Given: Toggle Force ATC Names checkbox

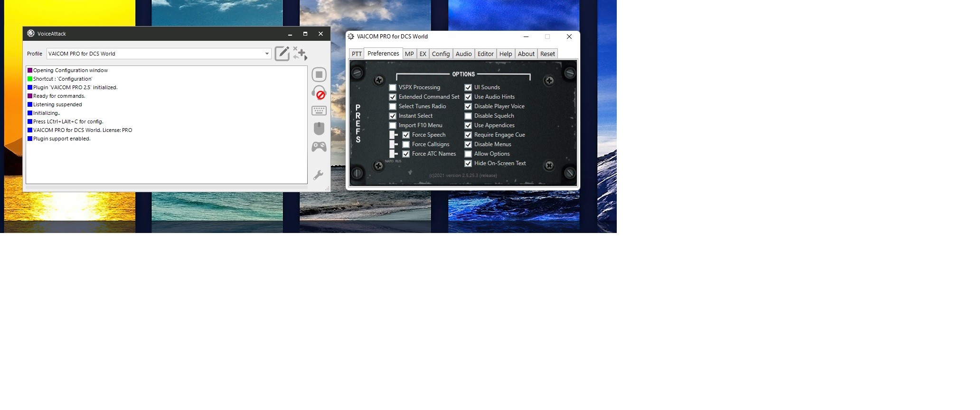Looking at the screenshot, I should [406, 154].
